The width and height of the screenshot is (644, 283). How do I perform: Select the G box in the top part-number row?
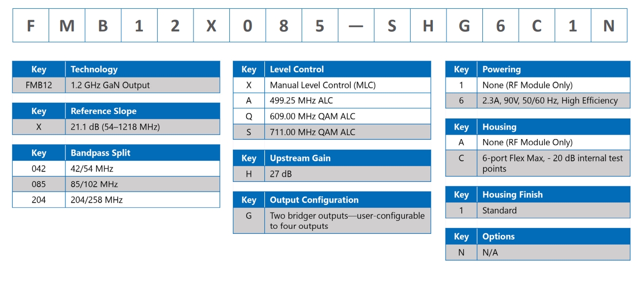pos(464,25)
